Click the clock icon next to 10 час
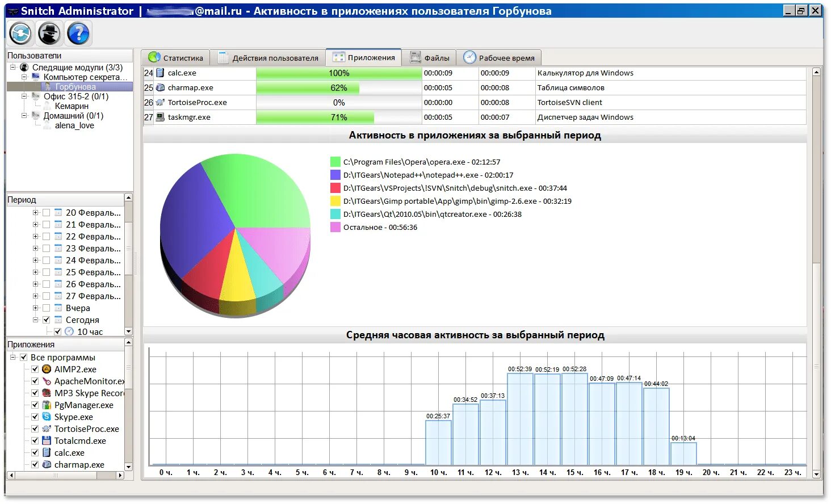831x504 pixels. (69, 331)
